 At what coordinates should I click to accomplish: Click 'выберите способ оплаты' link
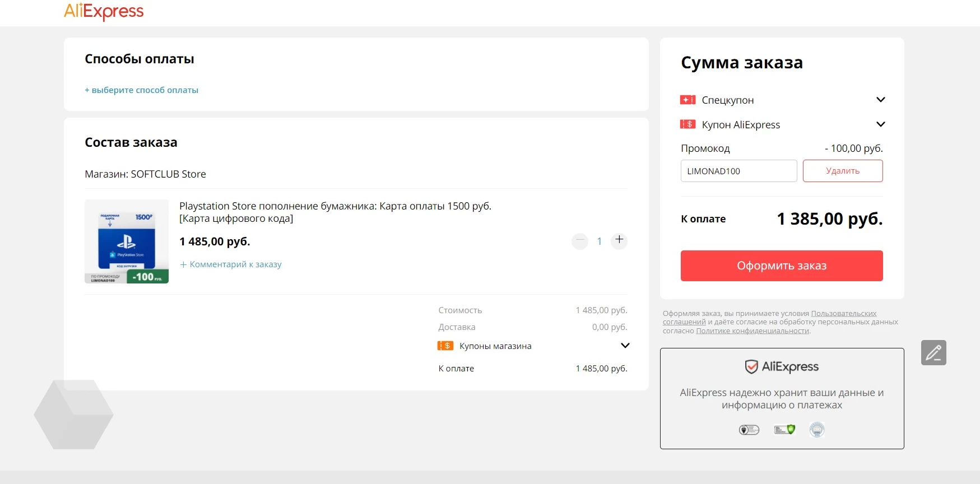click(x=142, y=90)
